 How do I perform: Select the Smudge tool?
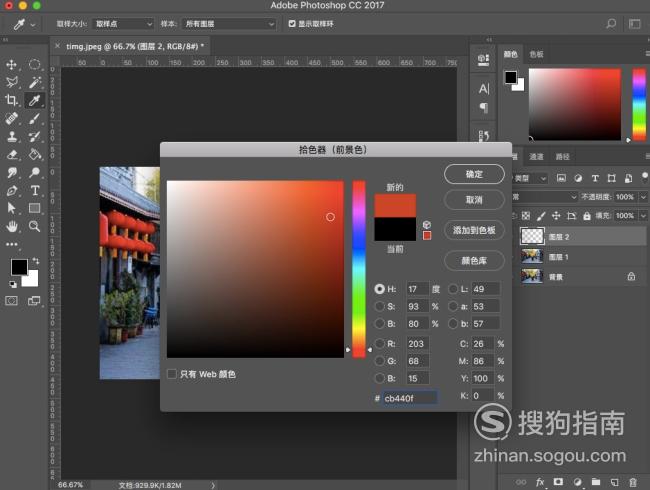[11, 172]
